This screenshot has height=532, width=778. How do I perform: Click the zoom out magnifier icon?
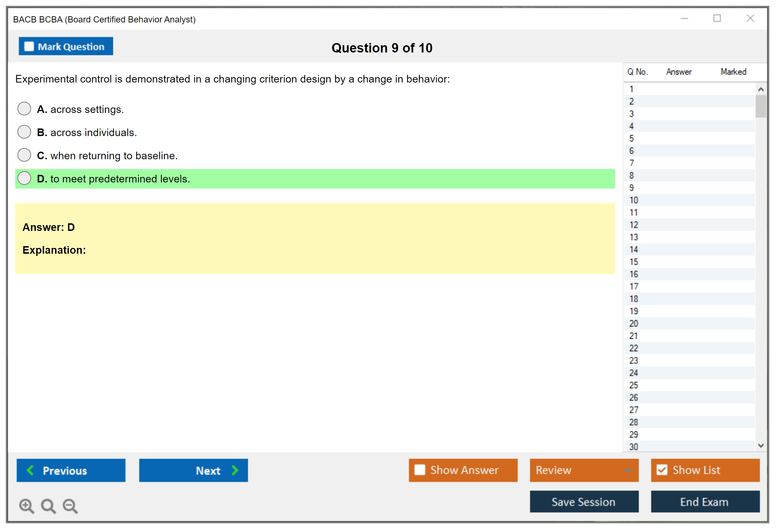(70, 506)
